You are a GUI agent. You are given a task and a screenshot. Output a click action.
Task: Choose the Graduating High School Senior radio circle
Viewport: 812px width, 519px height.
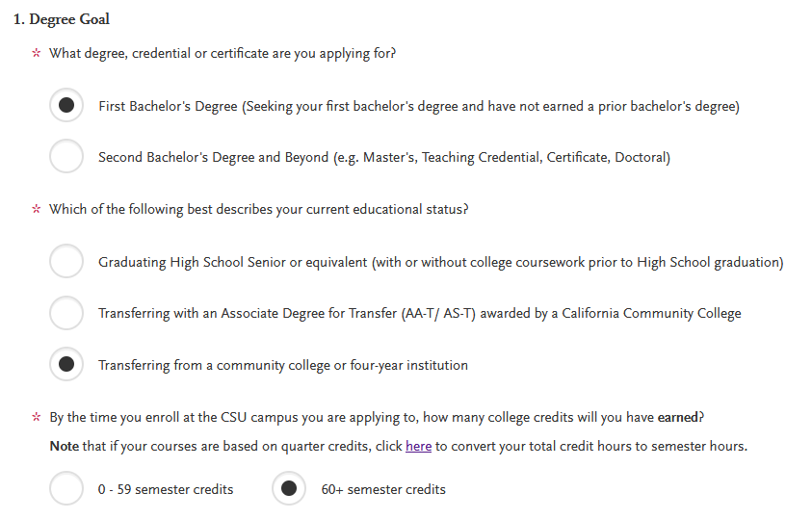pyautogui.click(x=66, y=262)
